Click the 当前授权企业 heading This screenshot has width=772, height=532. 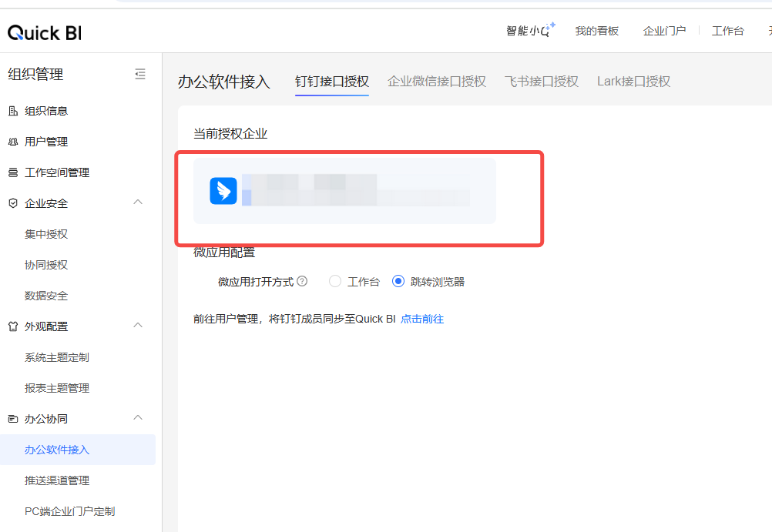point(230,134)
